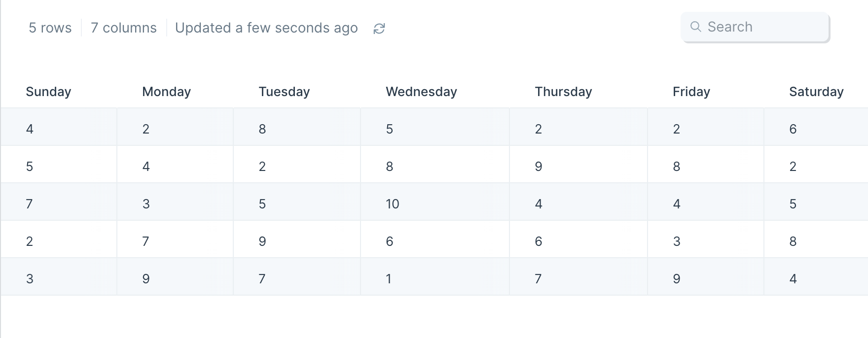868x338 pixels.
Task: Click the magnifier icon in search box
Action: coord(695,27)
